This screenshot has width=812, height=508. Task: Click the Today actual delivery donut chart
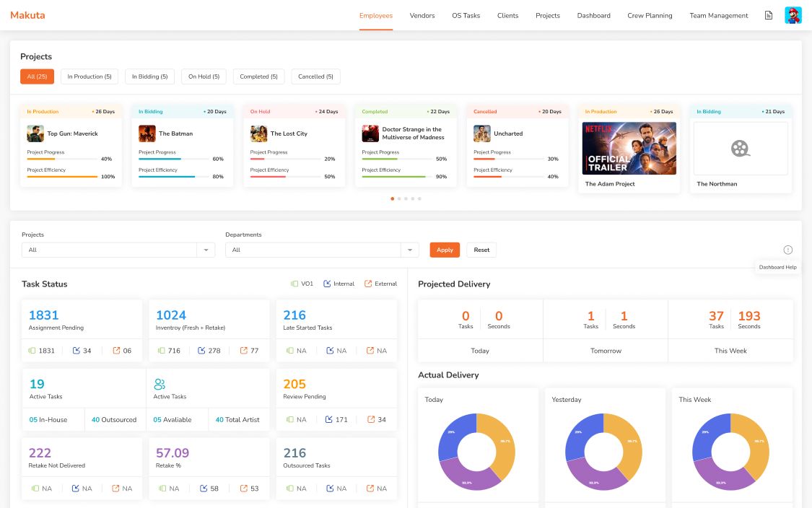click(476, 452)
